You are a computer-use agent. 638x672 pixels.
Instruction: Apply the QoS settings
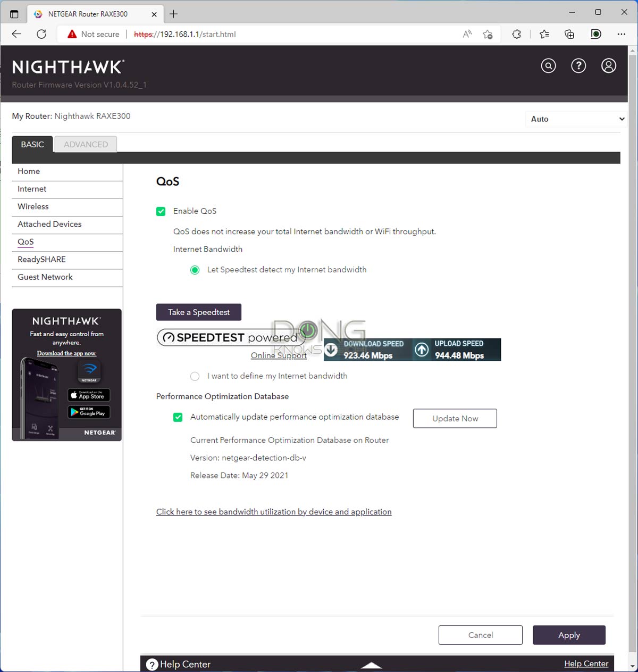coord(569,635)
